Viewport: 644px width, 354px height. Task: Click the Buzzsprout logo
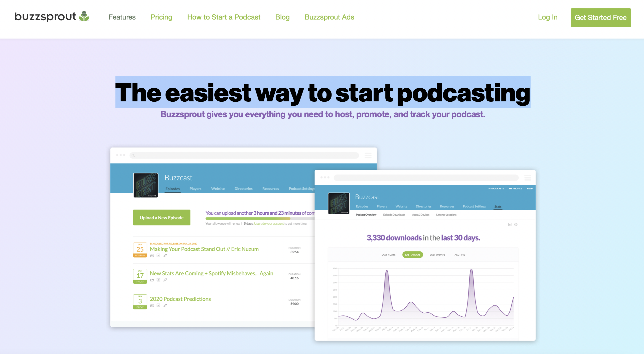(x=52, y=17)
